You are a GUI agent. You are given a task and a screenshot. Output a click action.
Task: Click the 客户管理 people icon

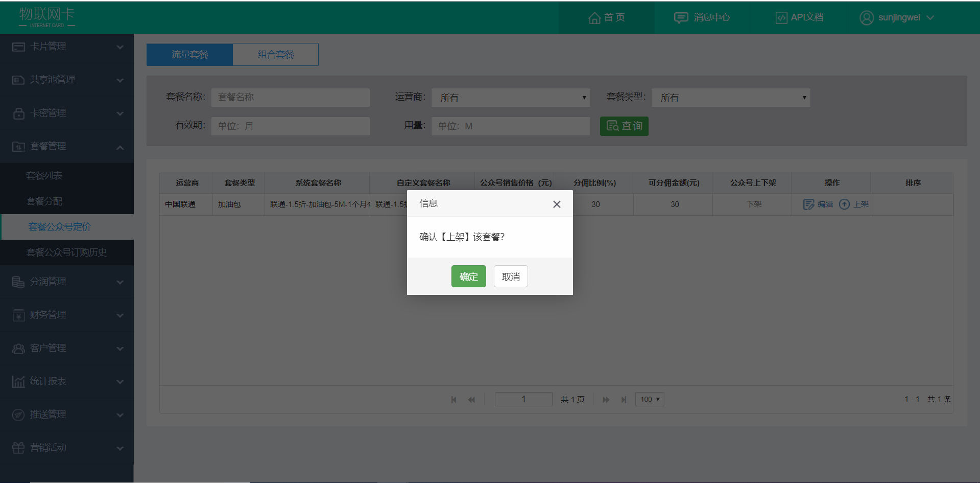(18, 349)
